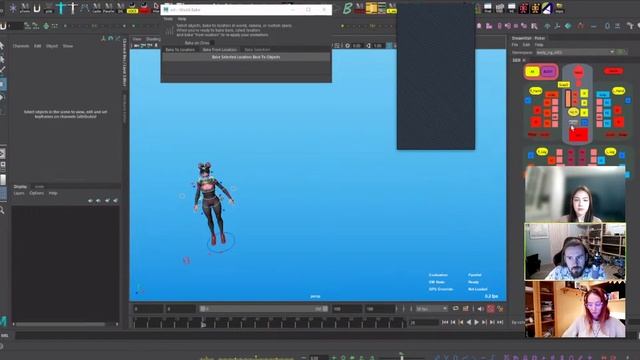Open the Edit menu in Channel Box
The height and width of the screenshot is (360, 640).
pyautogui.click(x=38, y=46)
